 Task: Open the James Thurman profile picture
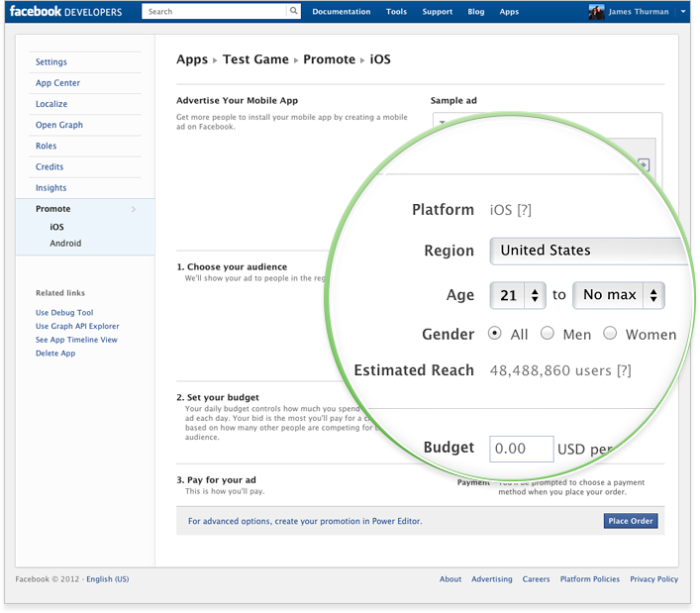596,12
